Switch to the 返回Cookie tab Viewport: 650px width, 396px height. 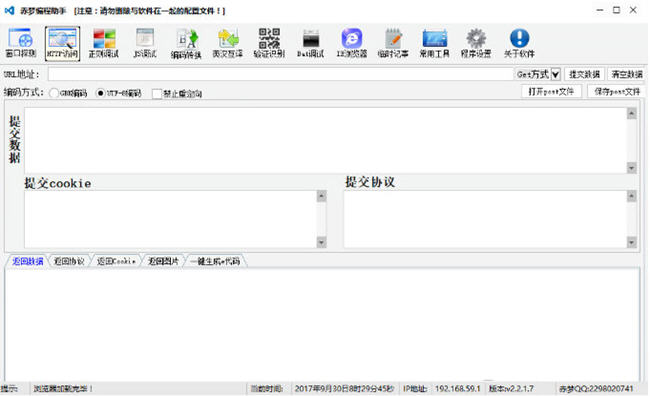pos(116,261)
